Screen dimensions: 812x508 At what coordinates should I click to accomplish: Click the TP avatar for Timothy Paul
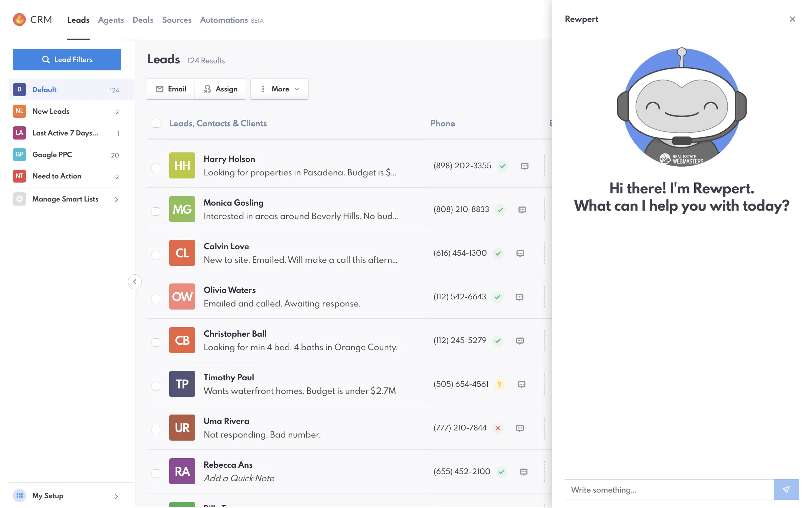(x=182, y=384)
